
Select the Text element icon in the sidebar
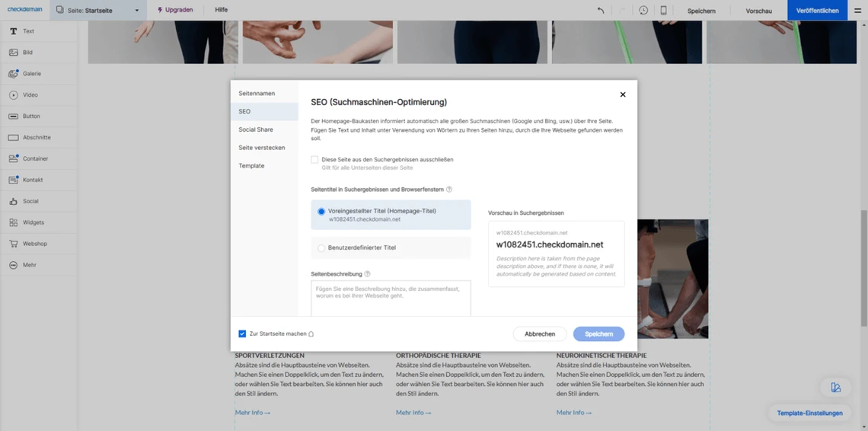pos(13,31)
